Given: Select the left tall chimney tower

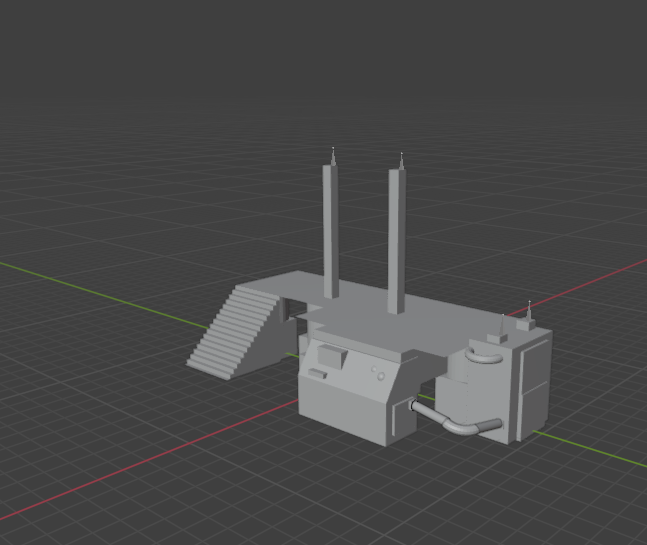Looking at the screenshot, I should [330, 230].
